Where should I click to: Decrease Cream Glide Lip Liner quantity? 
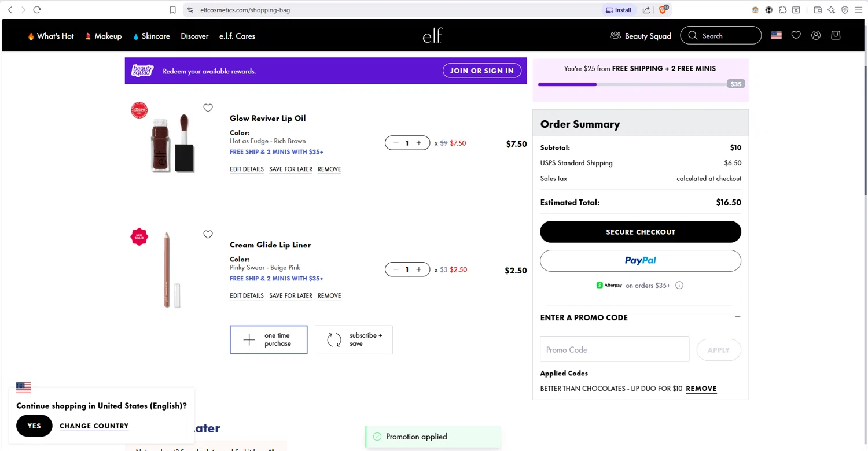[x=396, y=269]
